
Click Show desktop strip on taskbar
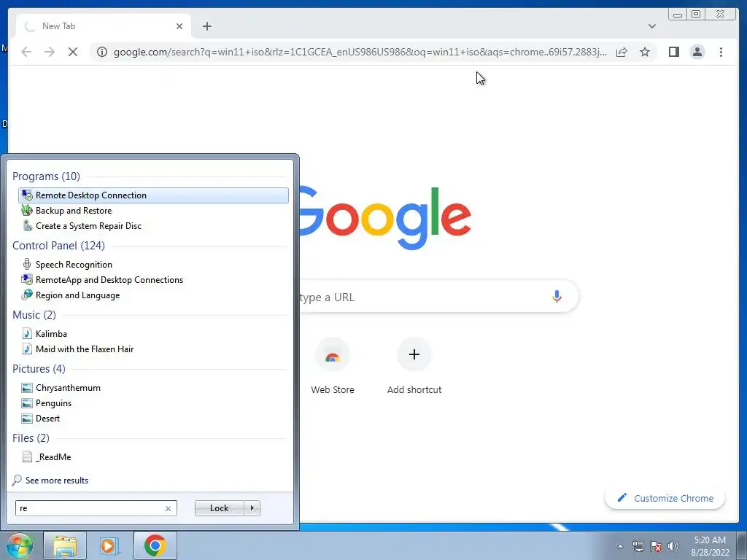click(x=742, y=545)
